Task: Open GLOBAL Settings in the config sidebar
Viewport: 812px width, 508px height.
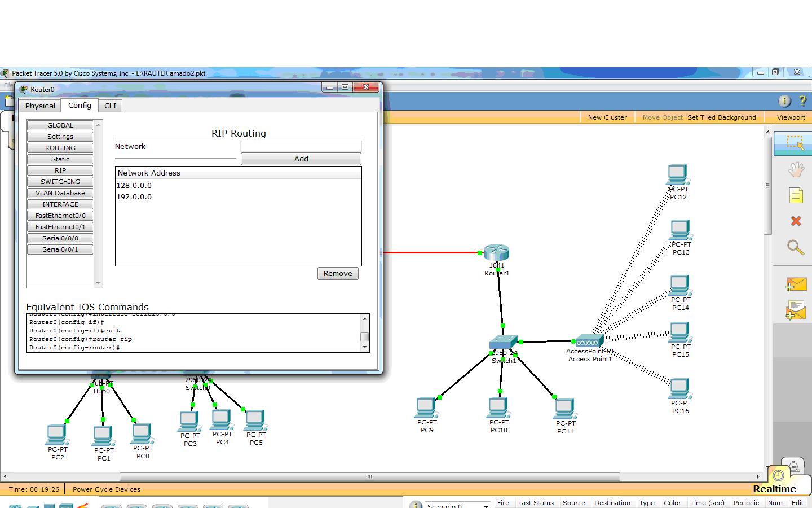Action: pyautogui.click(x=60, y=137)
